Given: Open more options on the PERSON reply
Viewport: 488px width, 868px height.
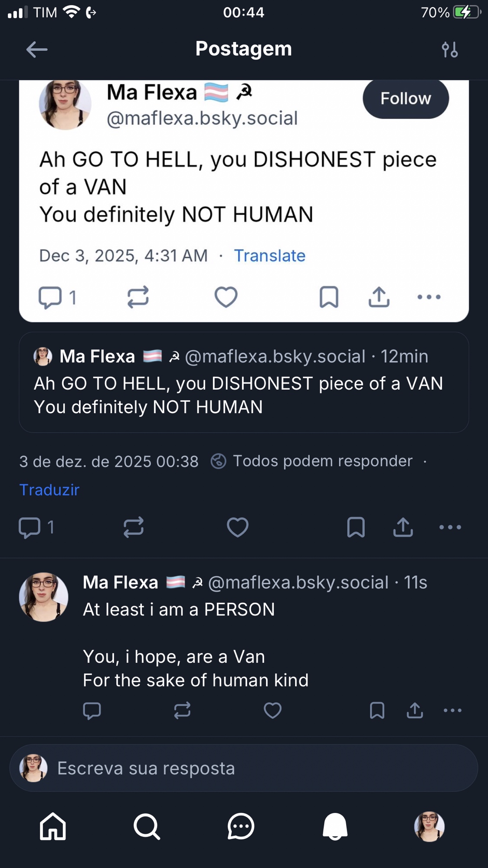Looking at the screenshot, I should (x=452, y=710).
